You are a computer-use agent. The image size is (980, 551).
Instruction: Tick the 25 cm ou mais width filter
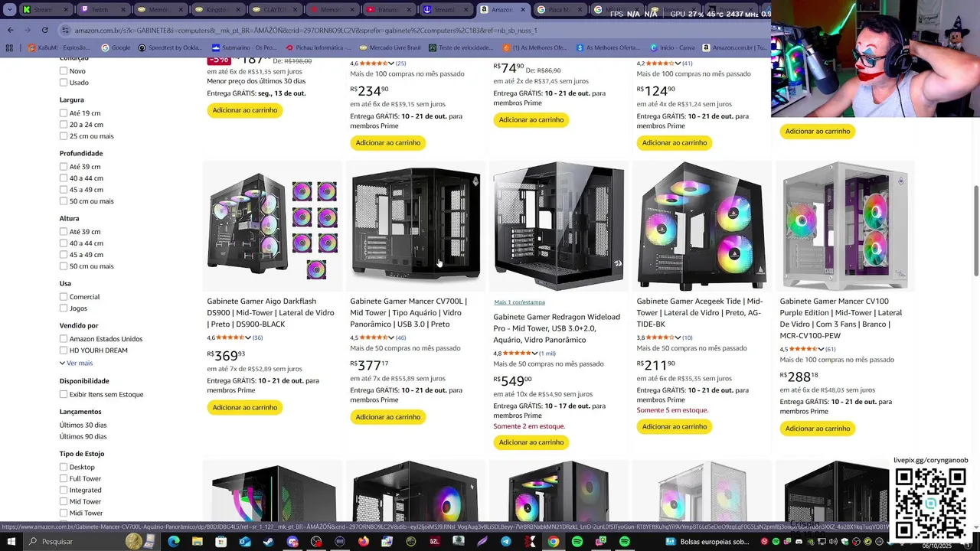point(64,136)
